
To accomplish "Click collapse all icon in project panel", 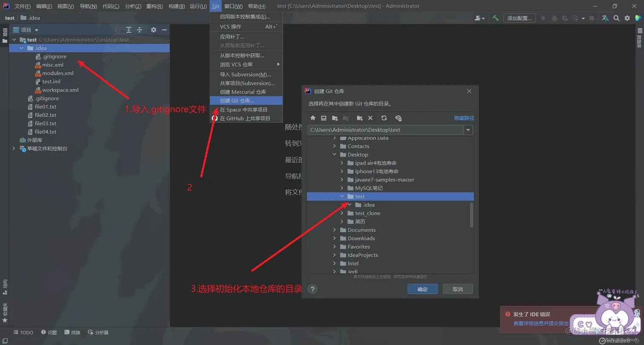I will [139, 30].
